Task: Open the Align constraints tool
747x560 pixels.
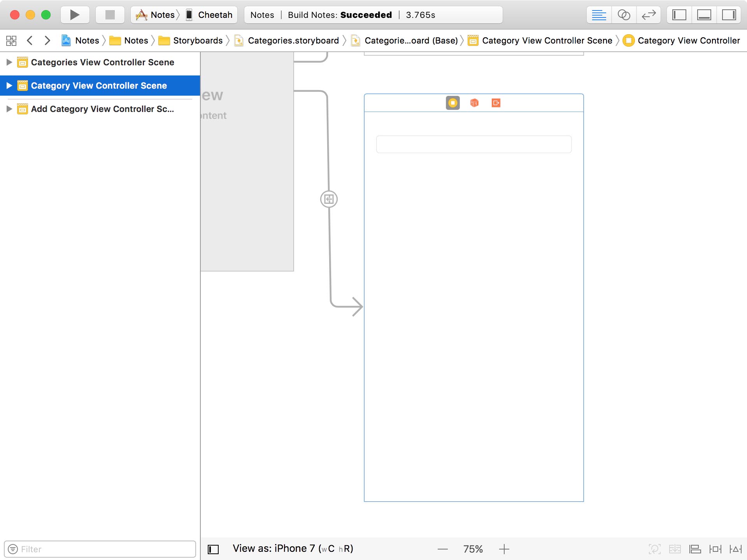Action: pos(695,549)
